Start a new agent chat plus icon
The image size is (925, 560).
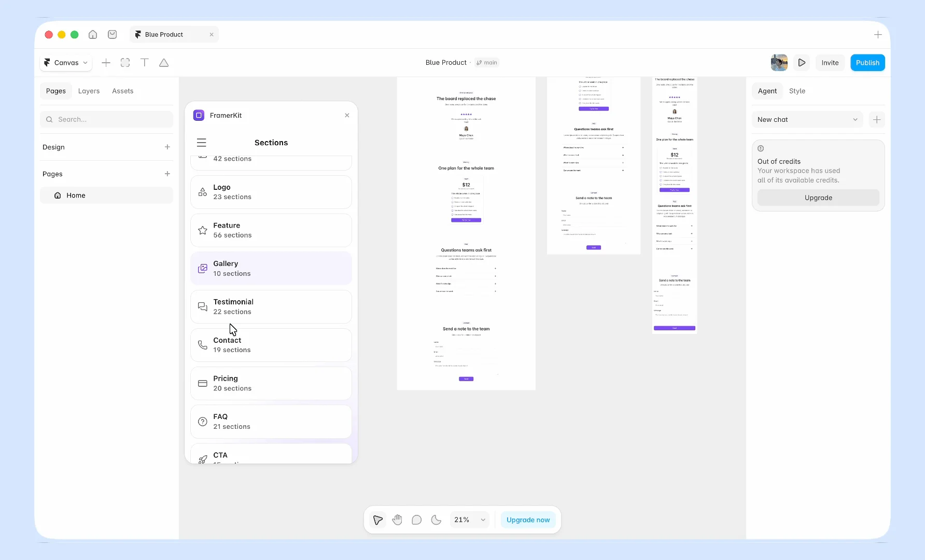click(x=877, y=120)
